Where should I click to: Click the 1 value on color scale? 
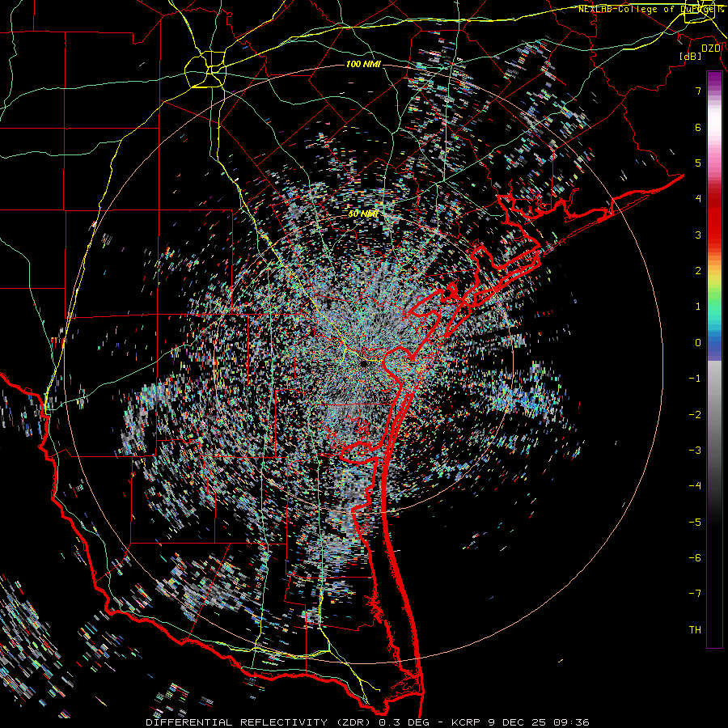(698, 307)
